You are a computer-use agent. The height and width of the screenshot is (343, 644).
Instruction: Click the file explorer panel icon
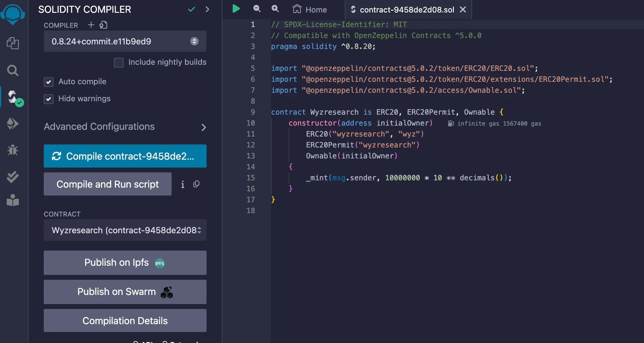12,43
